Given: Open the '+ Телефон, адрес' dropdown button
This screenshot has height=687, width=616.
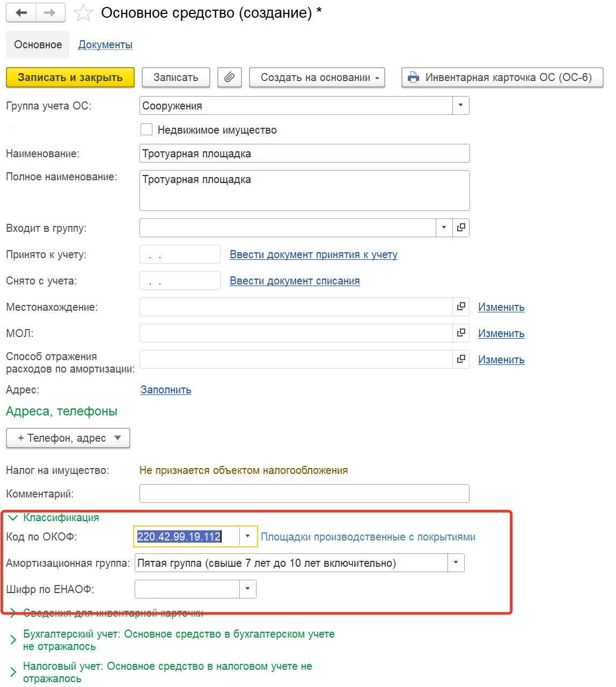Looking at the screenshot, I should click(x=68, y=438).
